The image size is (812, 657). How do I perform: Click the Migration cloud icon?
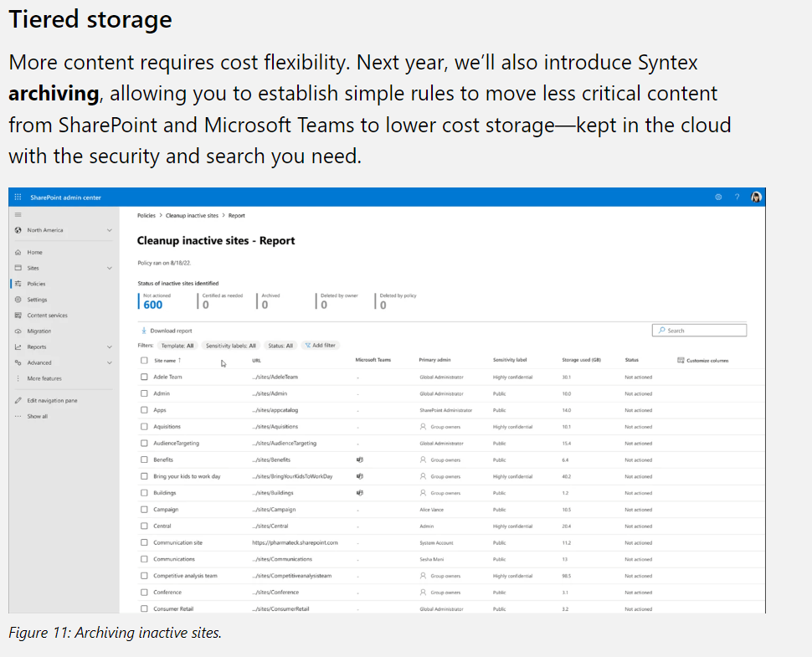tap(18, 331)
